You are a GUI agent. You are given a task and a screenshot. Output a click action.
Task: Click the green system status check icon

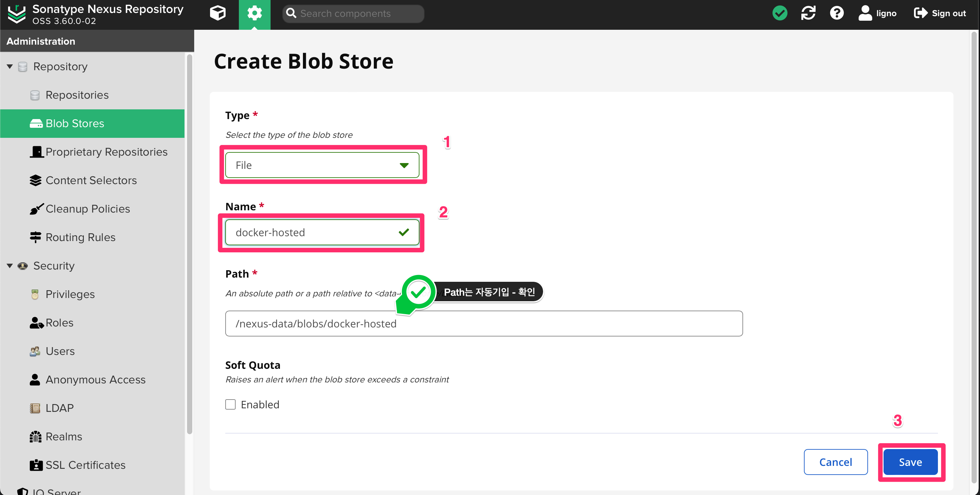780,13
